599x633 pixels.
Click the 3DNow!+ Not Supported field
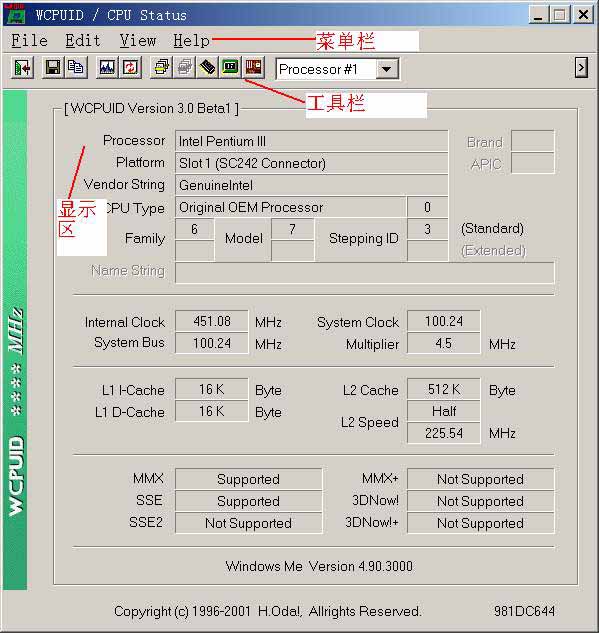[x=481, y=523]
